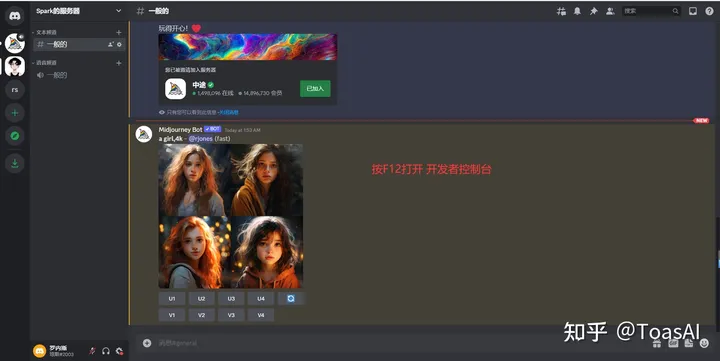Click the V4 variation button

[x=261, y=315]
